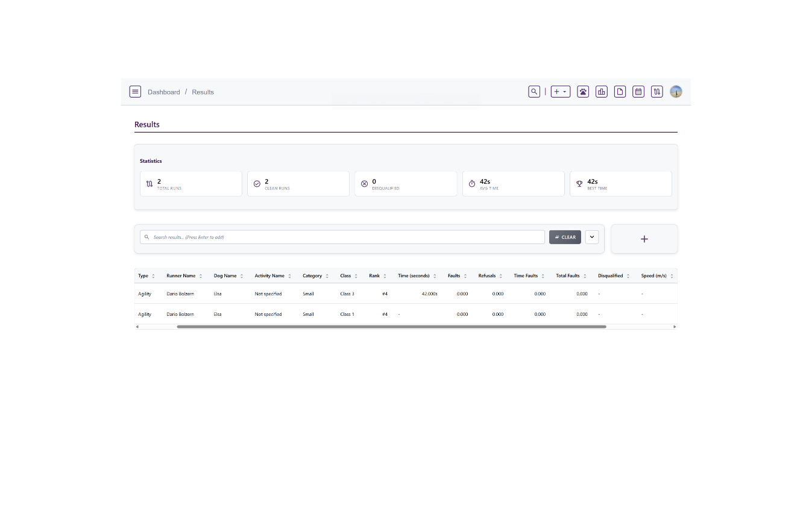Expand the plus add-new dropdown in header

561,92
